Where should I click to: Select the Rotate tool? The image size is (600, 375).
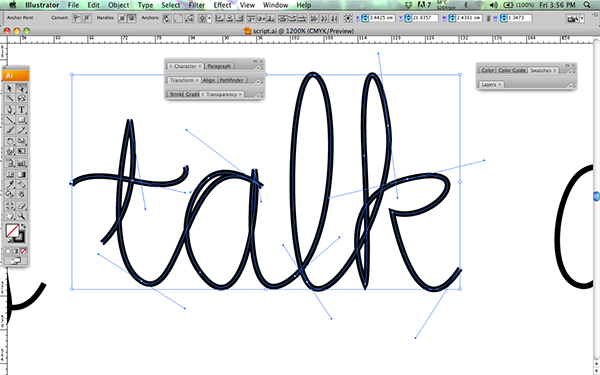[x=10, y=141]
